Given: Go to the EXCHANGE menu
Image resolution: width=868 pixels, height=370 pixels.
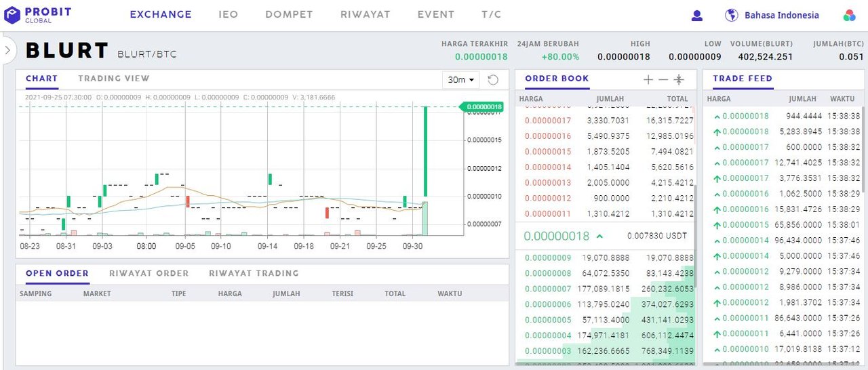Looking at the screenshot, I should tap(161, 14).
